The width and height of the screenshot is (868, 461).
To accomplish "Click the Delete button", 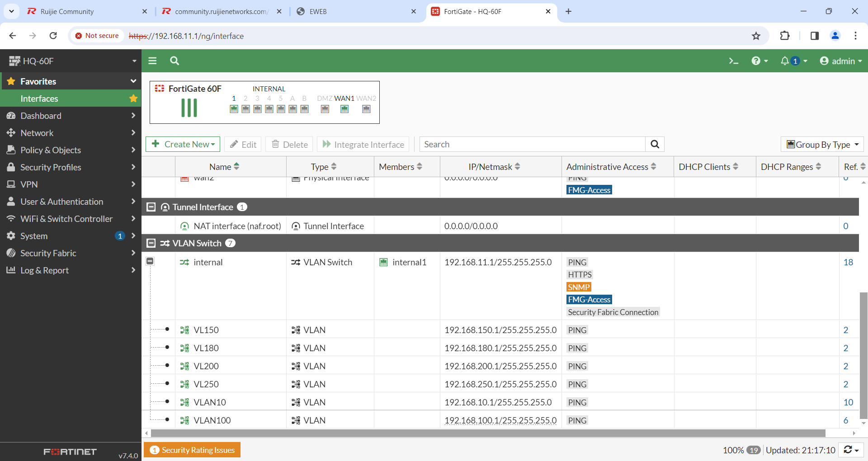I will click(x=289, y=145).
